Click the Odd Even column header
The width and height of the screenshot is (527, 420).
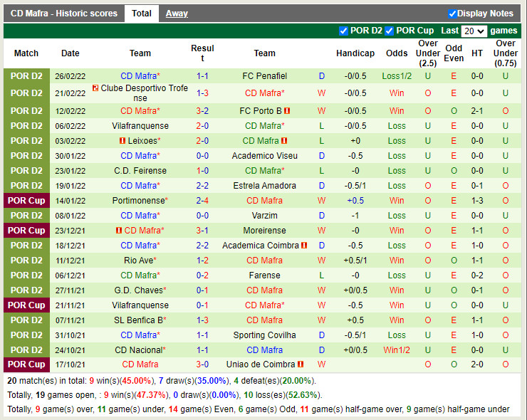[x=454, y=53]
